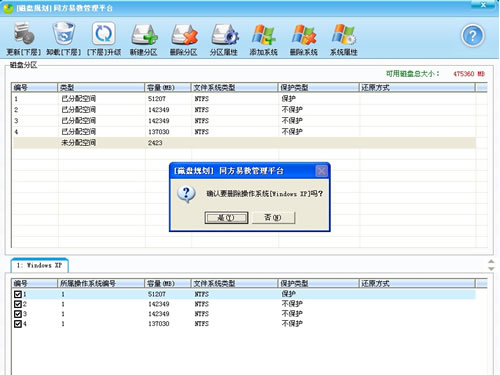
Task: Click lower table 保护类型 column header
Action: (x=319, y=284)
